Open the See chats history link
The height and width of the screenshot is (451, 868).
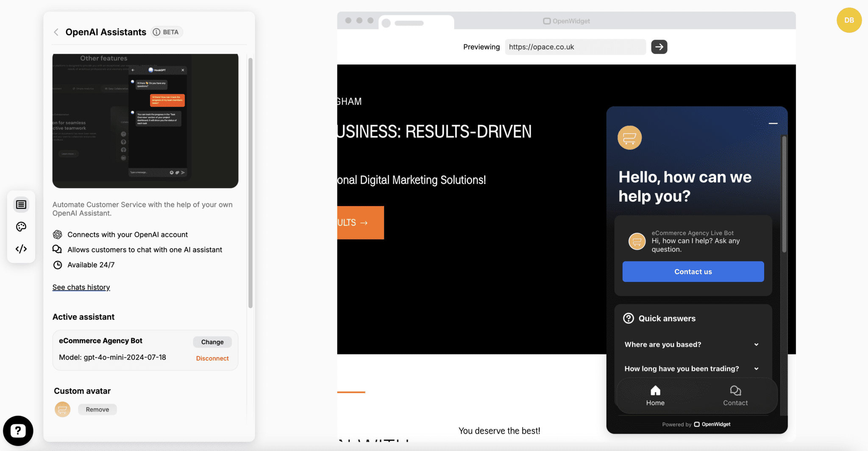81,287
